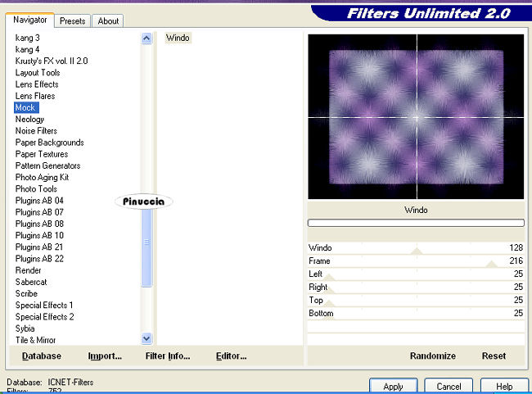Viewport: 532px width, 394px height.
Task: Select Plugins AB 08
Action: (x=39, y=224)
